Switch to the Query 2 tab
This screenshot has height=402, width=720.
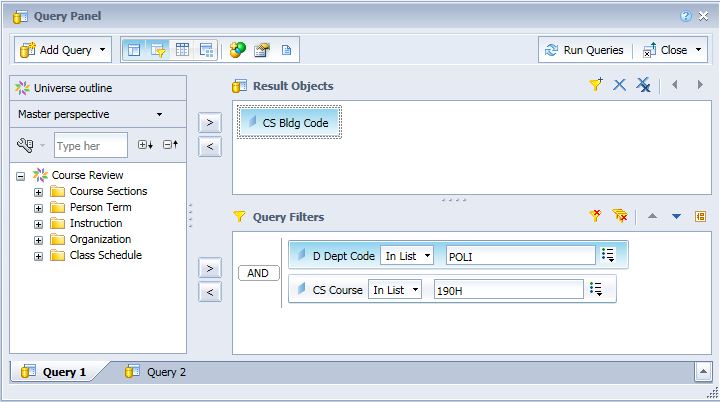[156, 372]
